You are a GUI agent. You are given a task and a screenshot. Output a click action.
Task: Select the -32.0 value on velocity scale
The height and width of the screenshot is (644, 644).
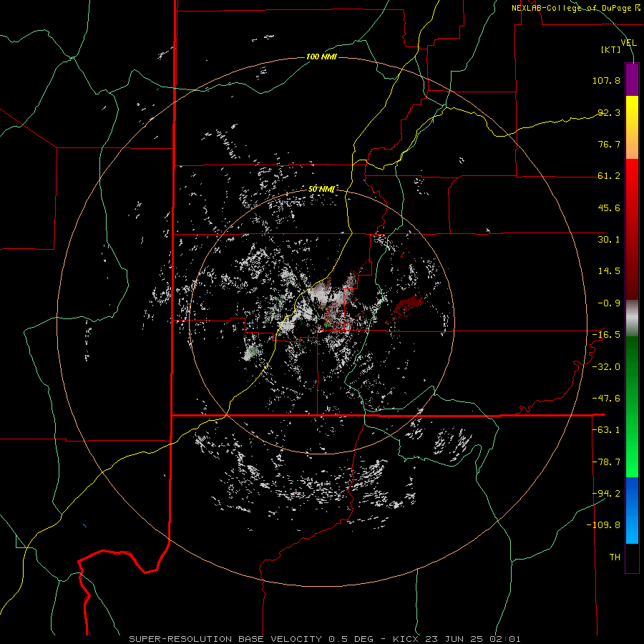tap(606, 367)
